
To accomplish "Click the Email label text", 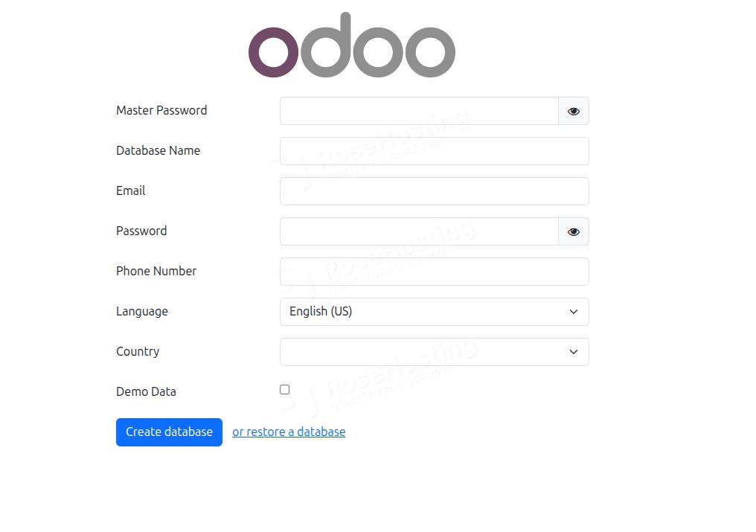I will click(x=130, y=190).
